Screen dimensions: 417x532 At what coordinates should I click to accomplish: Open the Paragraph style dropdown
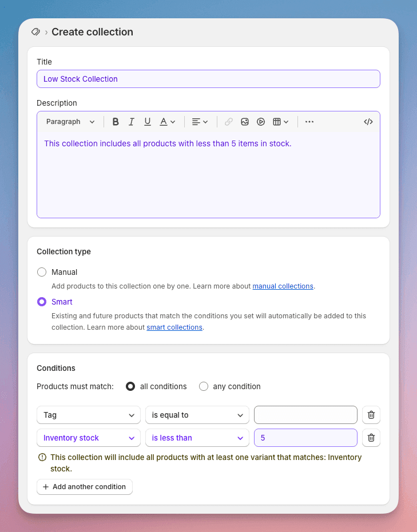click(69, 121)
